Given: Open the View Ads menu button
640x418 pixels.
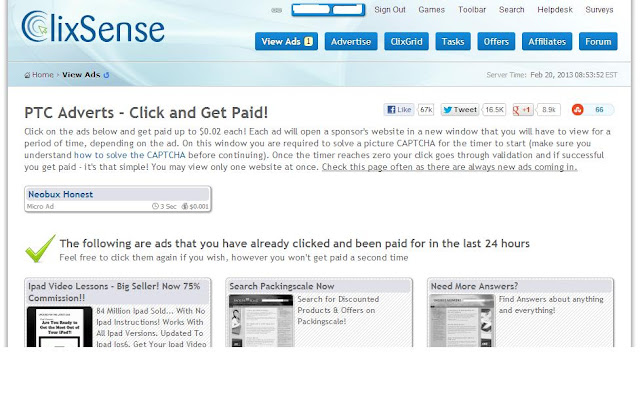Looking at the screenshot, I should (287, 42).
